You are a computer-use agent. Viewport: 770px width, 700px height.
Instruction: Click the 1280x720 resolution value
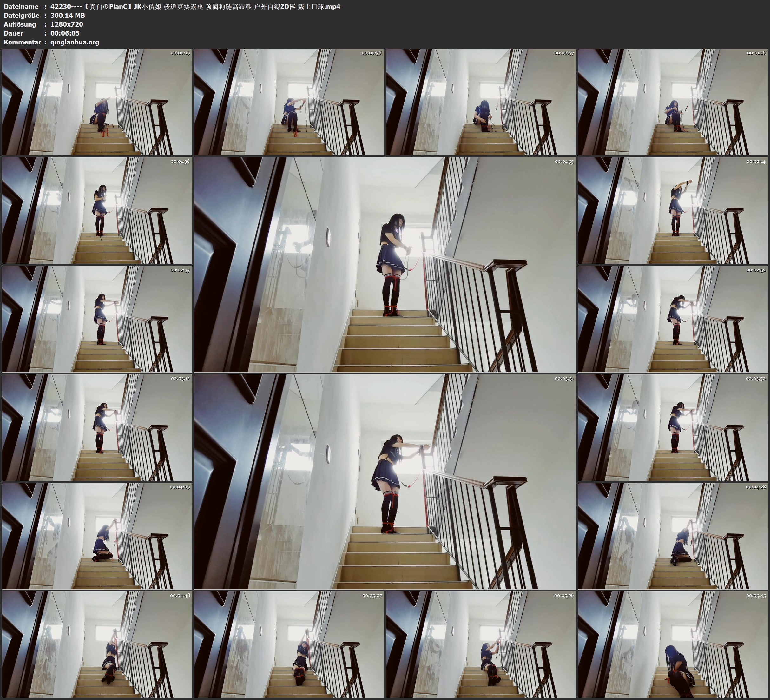coord(66,24)
